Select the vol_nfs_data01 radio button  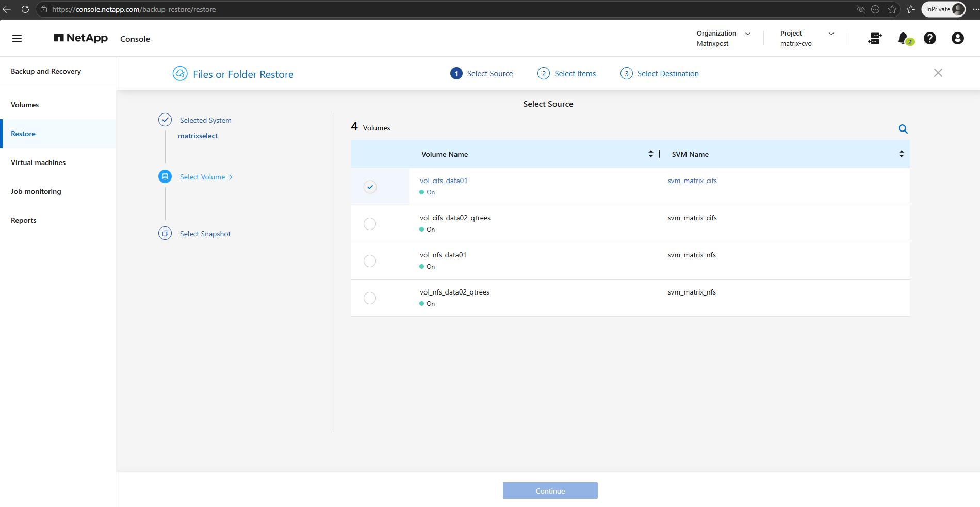pos(370,261)
